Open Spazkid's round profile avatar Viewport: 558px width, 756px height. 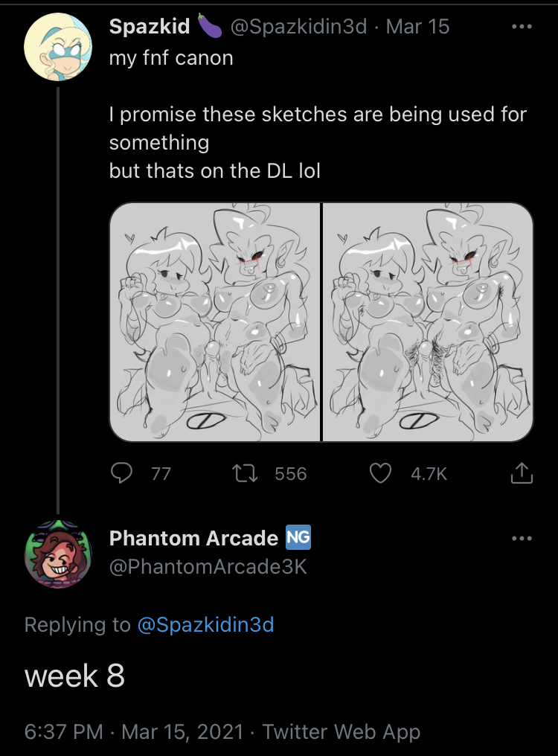58,47
